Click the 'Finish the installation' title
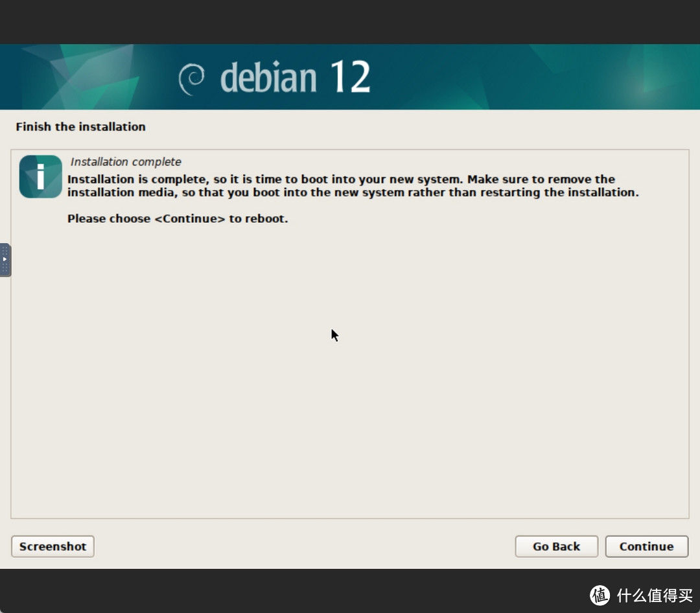Viewport: 700px width, 613px height. tap(81, 127)
